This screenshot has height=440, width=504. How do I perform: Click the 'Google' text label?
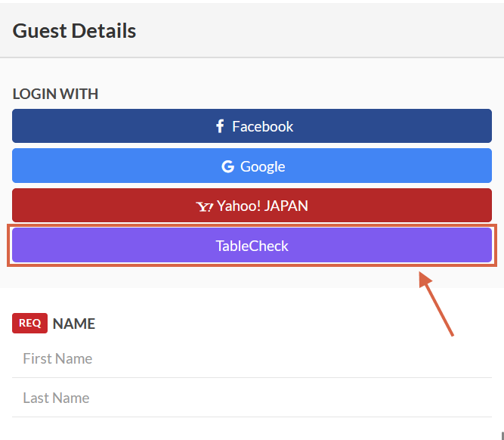[262, 166]
